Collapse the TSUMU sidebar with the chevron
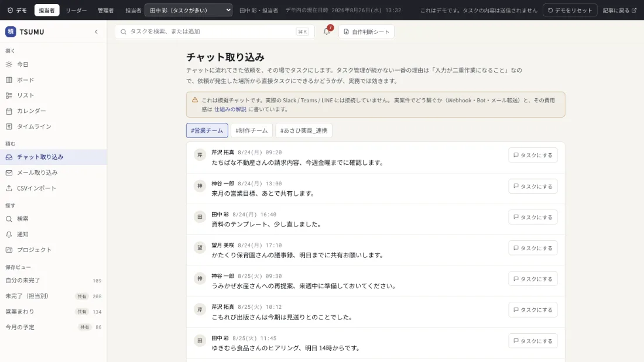The image size is (644, 362). pos(96,32)
